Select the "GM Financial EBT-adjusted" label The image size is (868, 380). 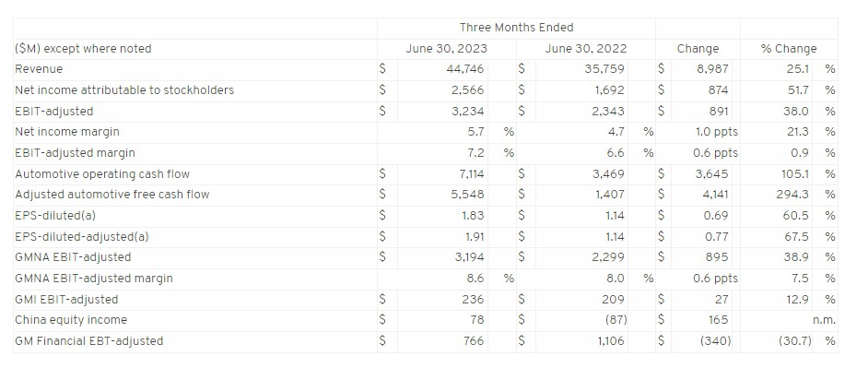tap(89, 341)
